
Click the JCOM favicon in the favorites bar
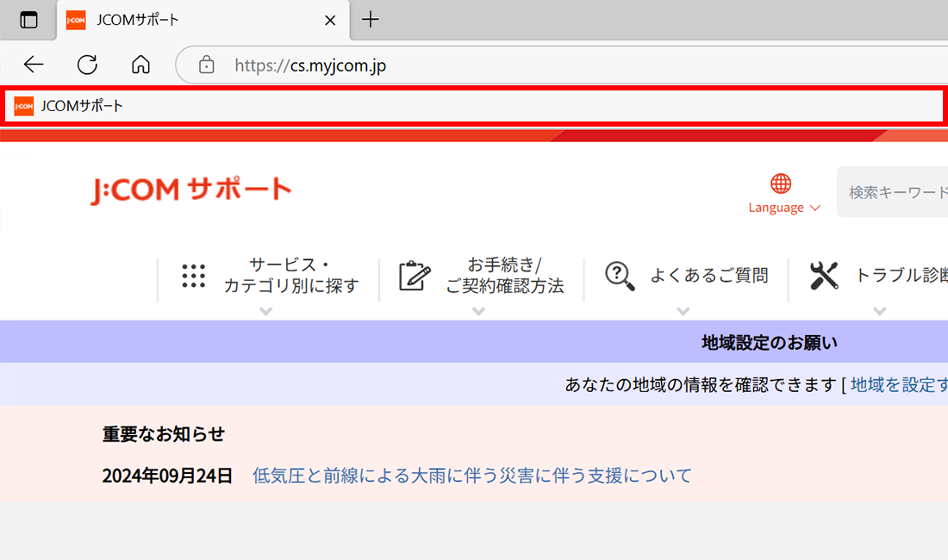pos(23,106)
